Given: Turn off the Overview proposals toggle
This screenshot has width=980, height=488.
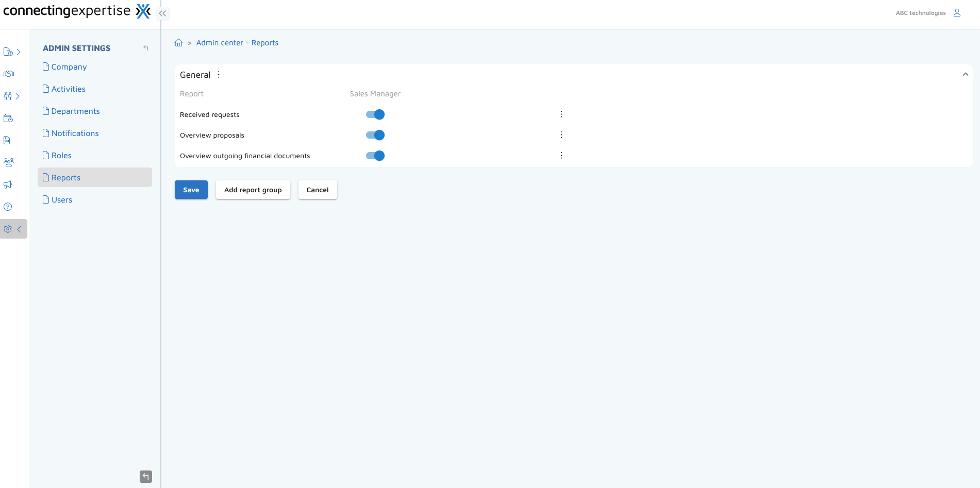Looking at the screenshot, I should [375, 135].
